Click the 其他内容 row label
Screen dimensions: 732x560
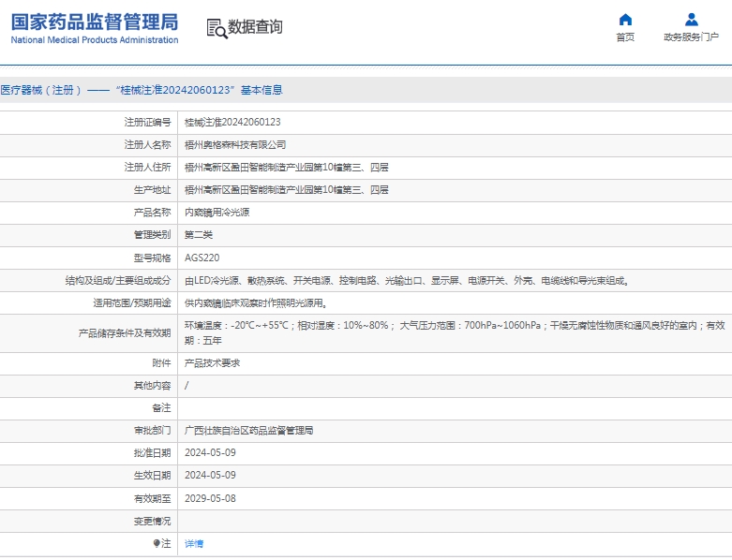[x=152, y=386]
